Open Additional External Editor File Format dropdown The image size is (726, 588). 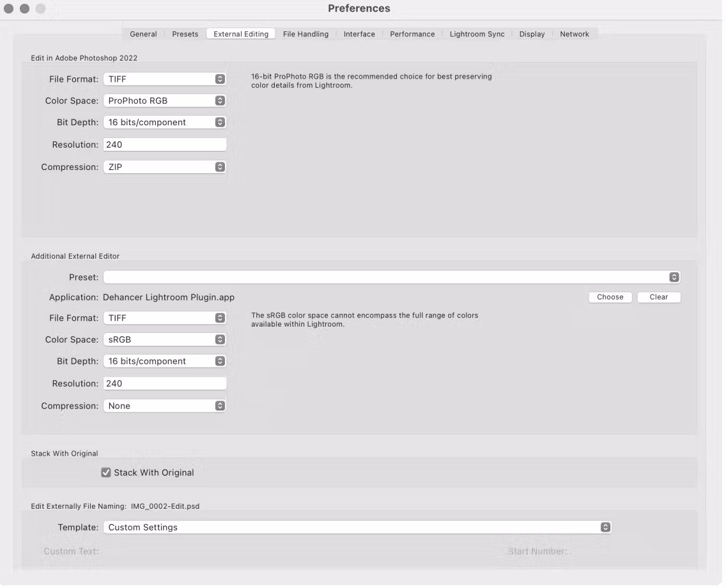164,318
